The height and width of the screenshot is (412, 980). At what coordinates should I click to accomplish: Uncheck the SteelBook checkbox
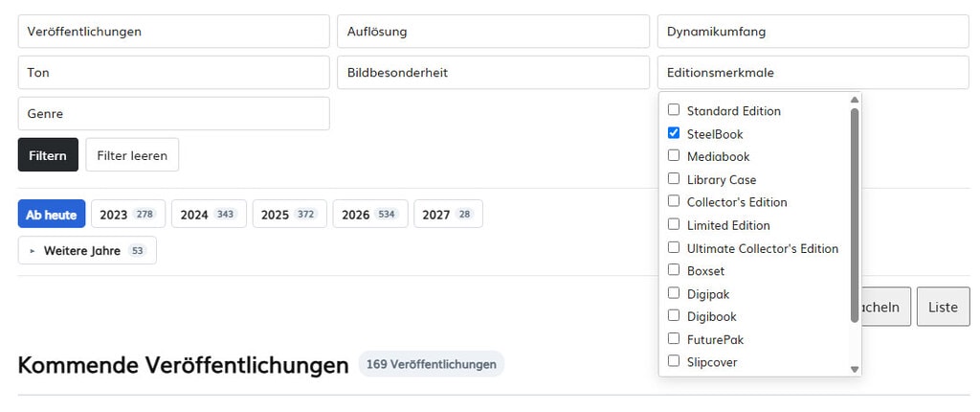(673, 133)
